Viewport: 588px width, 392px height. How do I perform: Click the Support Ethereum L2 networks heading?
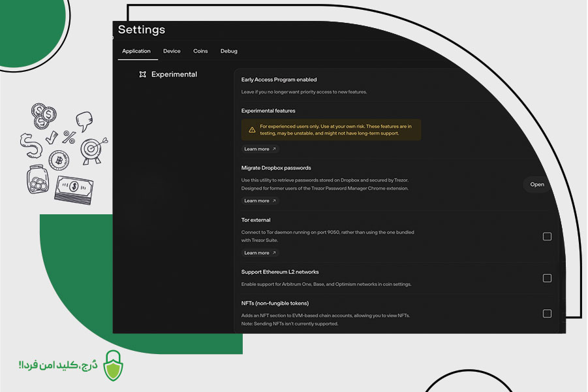pos(280,272)
